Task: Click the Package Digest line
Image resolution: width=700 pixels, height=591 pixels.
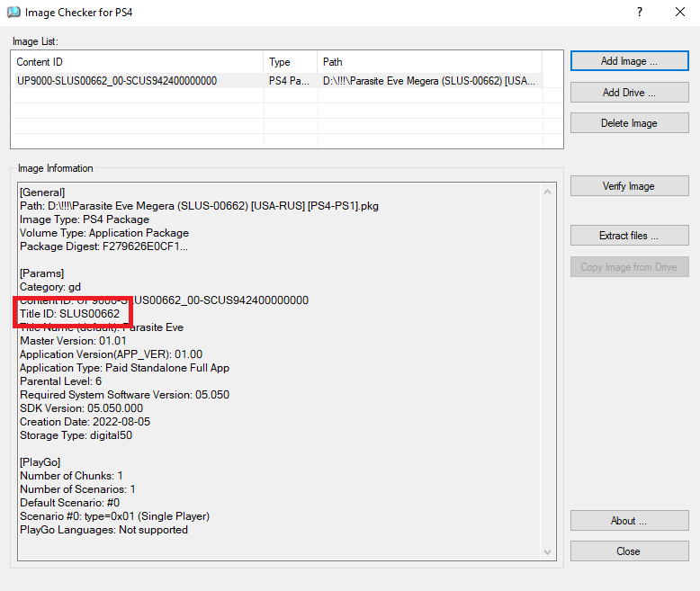Action: click(103, 246)
